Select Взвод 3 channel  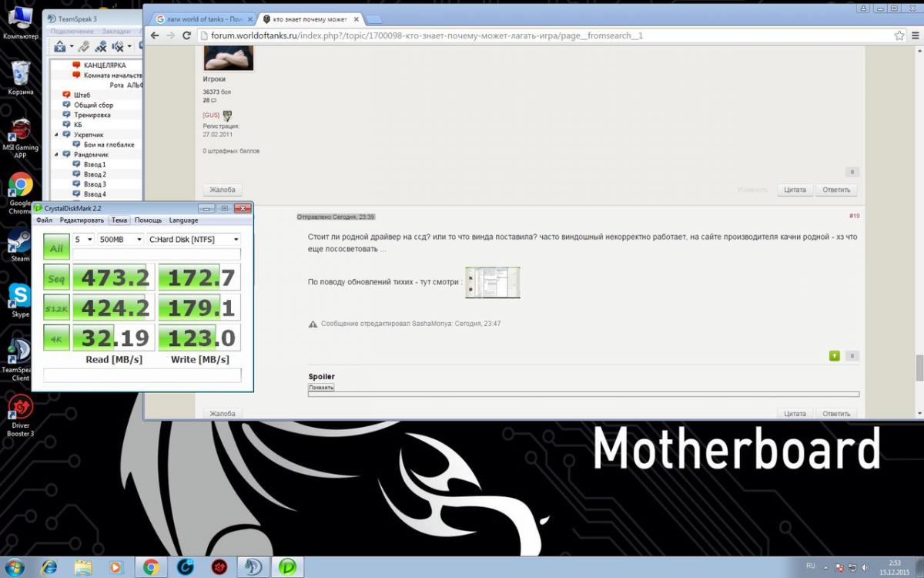click(95, 185)
